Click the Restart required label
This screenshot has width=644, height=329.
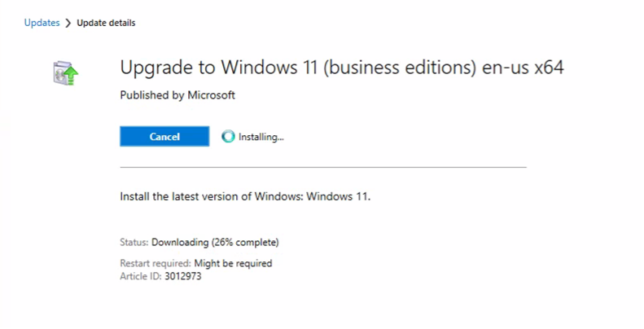coord(156,263)
